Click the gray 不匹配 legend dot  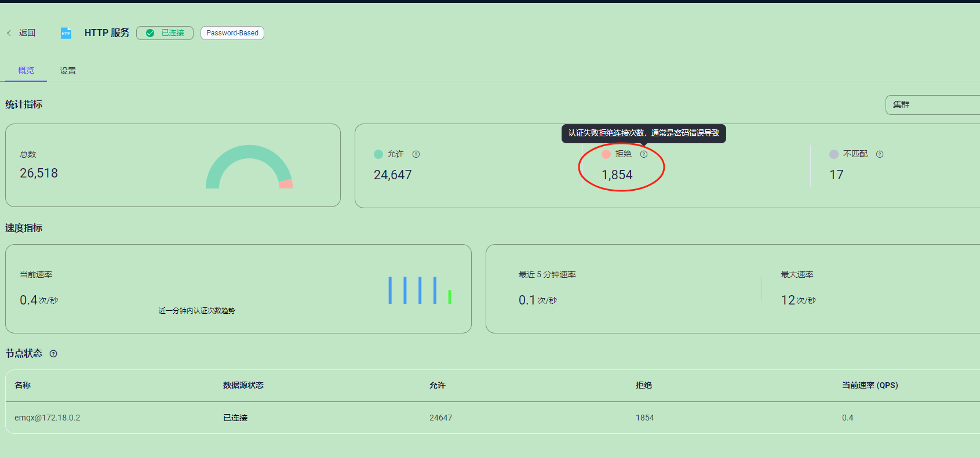pos(834,154)
